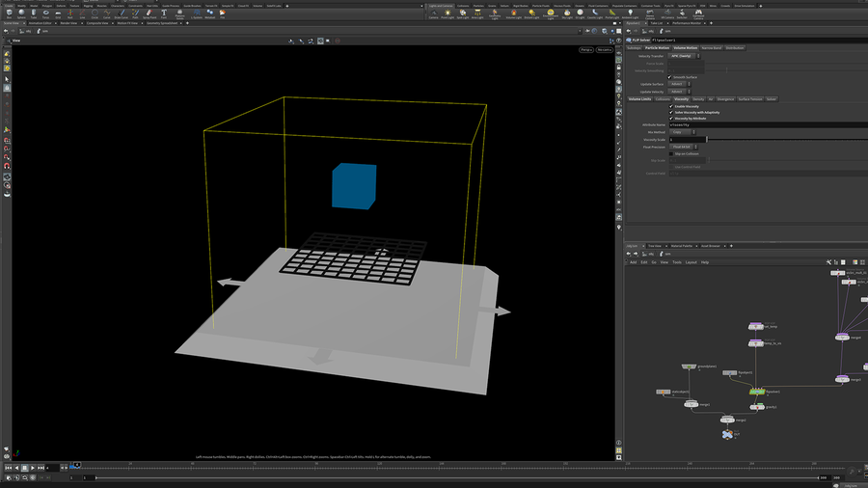Switch to the Narrow Band tab
Screen dimensions: 868x488
pyautogui.click(x=712, y=48)
